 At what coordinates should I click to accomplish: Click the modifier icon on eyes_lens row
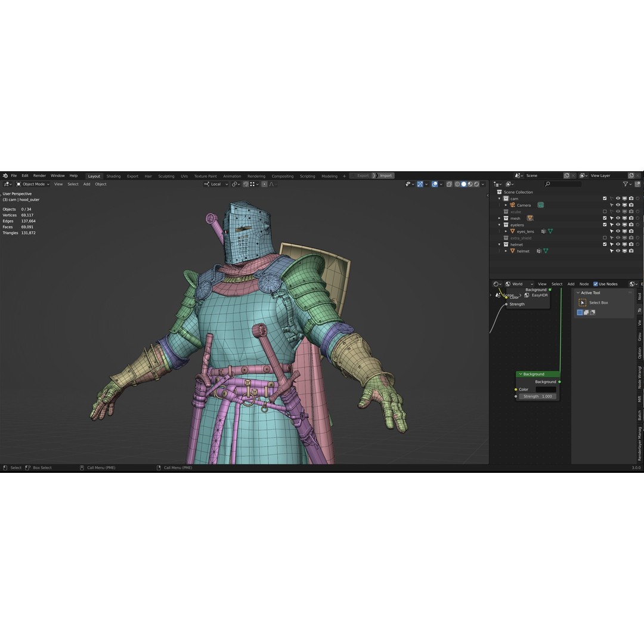543,231
